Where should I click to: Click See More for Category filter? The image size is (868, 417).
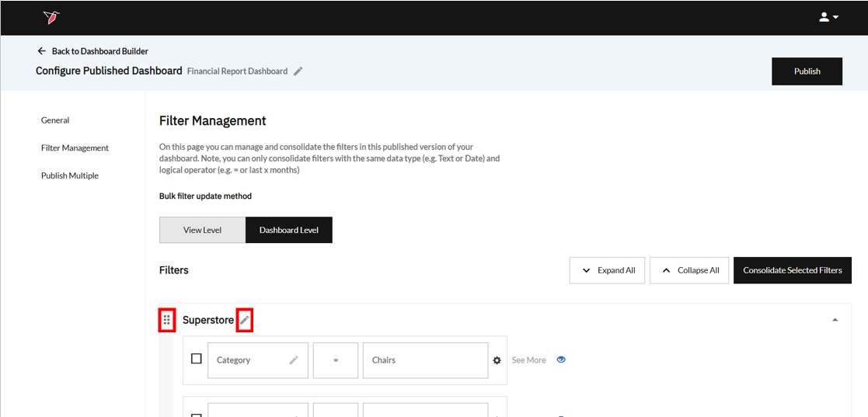528,360
